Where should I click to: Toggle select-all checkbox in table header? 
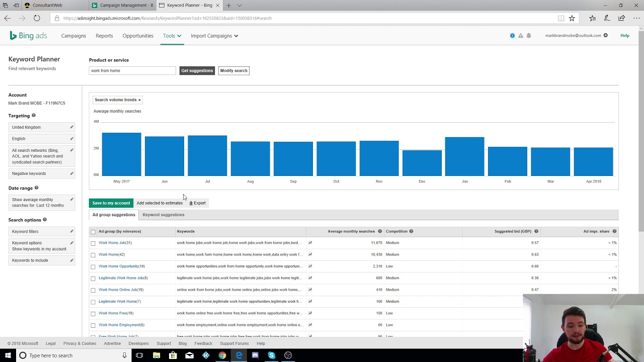pyautogui.click(x=93, y=232)
